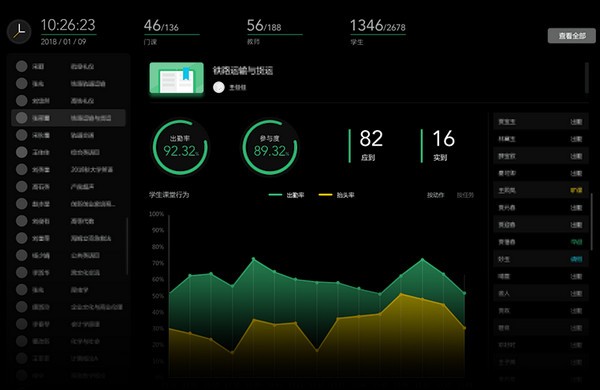The image size is (600, 390).
Task: Toggle the green 出勤率 legend series
Action: (286, 195)
